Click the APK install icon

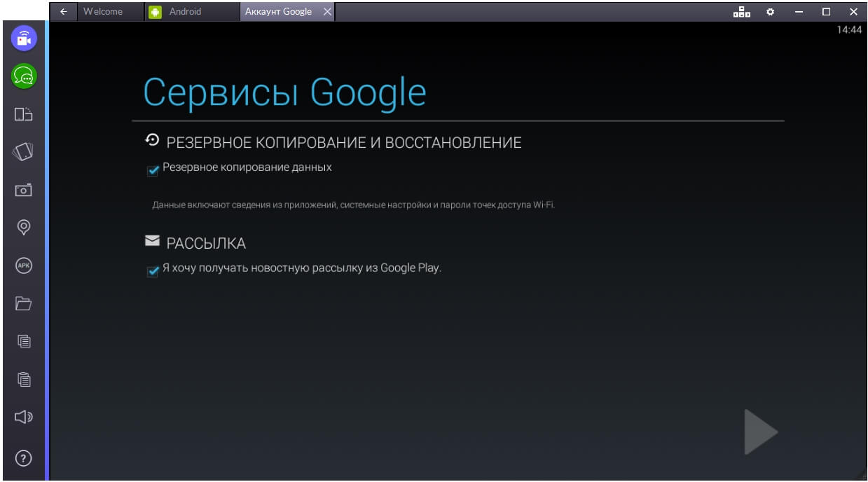tap(24, 266)
